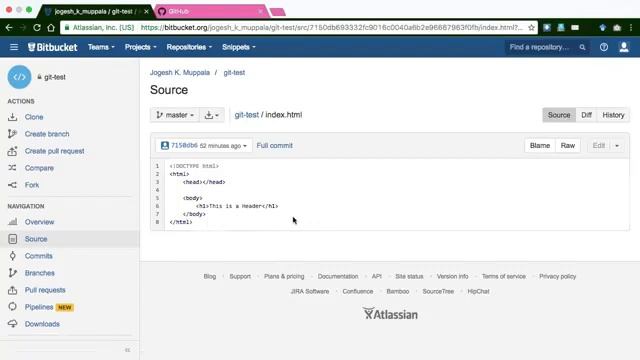Click the Branches icon in navigation
Viewport: 640px width, 360px height.
coord(13,273)
